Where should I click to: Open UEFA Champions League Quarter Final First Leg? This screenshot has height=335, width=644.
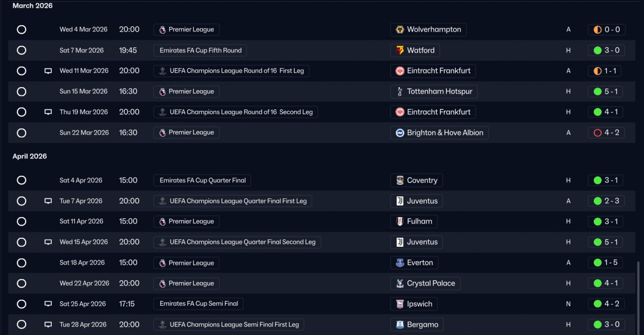click(232, 201)
